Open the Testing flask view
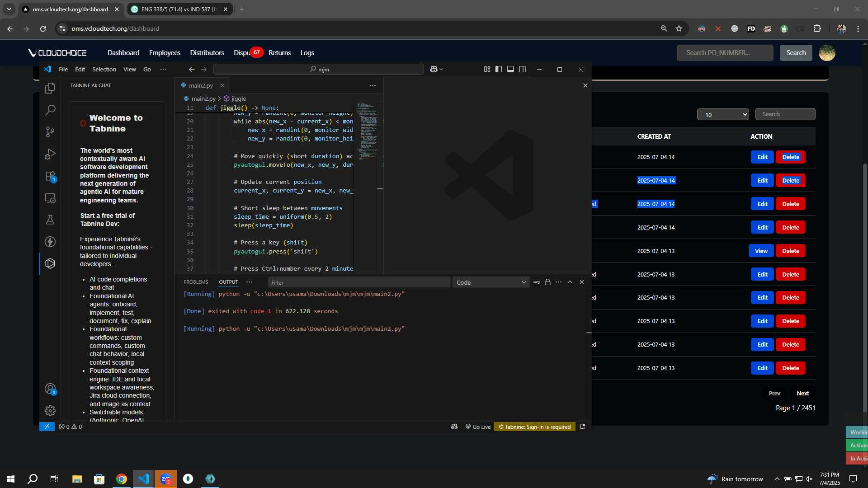The width and height of the screenshot is (868, 488). [x=50, y=220]
